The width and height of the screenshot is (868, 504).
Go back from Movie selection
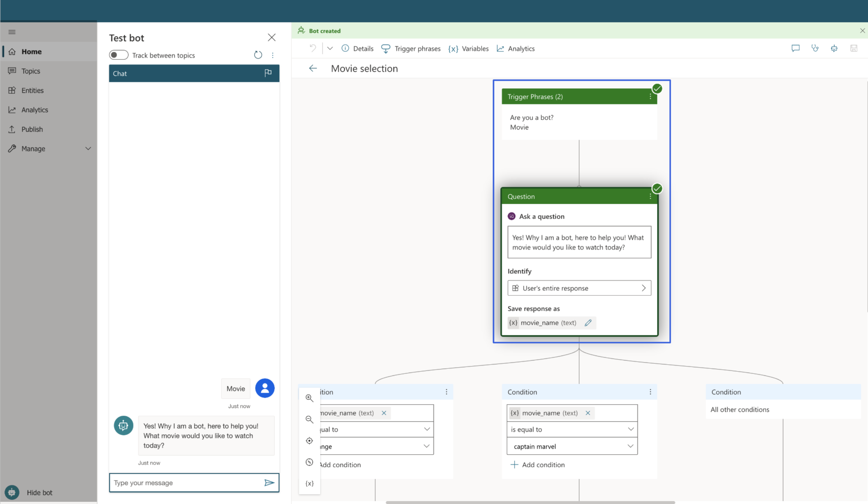(313, 68)
